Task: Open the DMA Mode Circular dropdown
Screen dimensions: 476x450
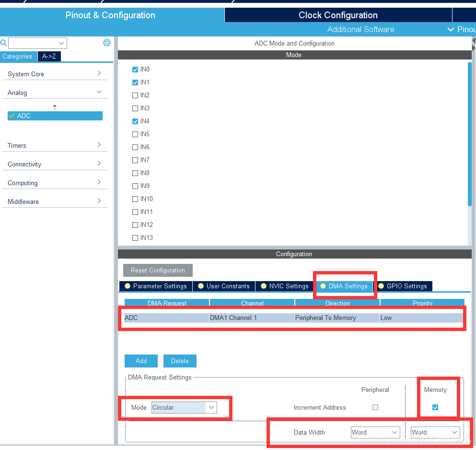Action: (184, 407)
